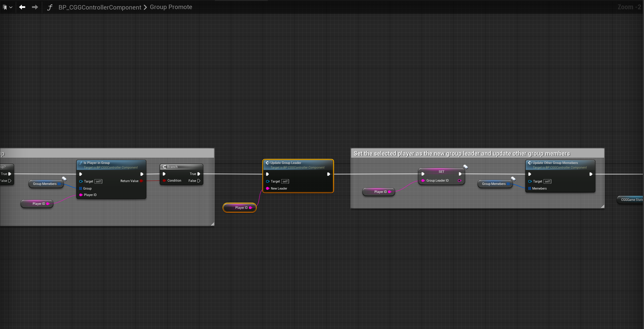Click the forward navigation arrow
The image size is (644, 329).
click(x=35, y=7)
